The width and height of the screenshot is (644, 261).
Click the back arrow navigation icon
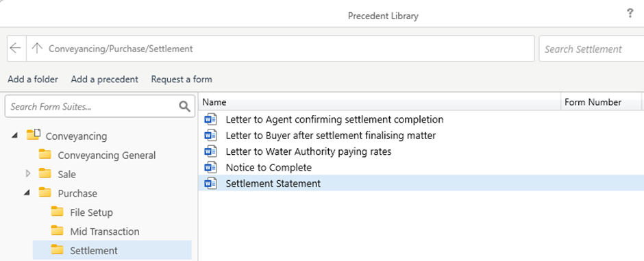tap(15, 49)
